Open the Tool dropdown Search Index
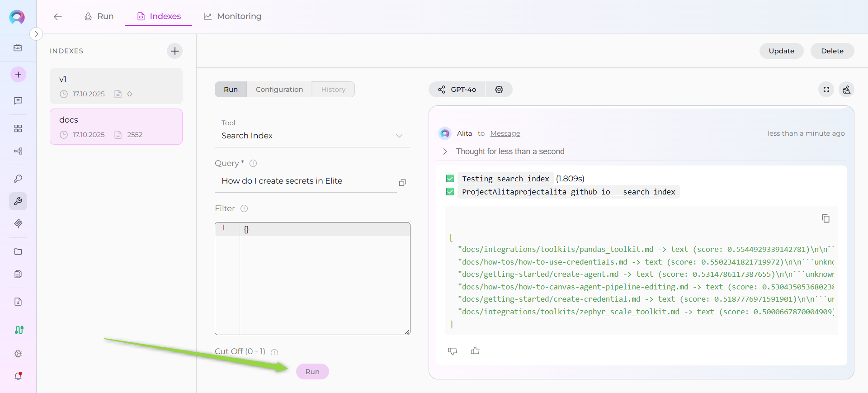 (x=312, y=136)
